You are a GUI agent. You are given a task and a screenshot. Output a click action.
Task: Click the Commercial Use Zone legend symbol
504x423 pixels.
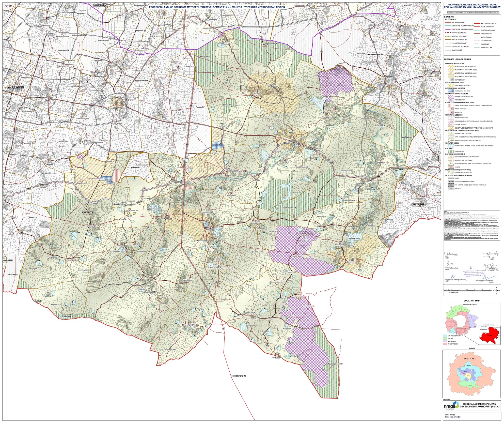451,91
